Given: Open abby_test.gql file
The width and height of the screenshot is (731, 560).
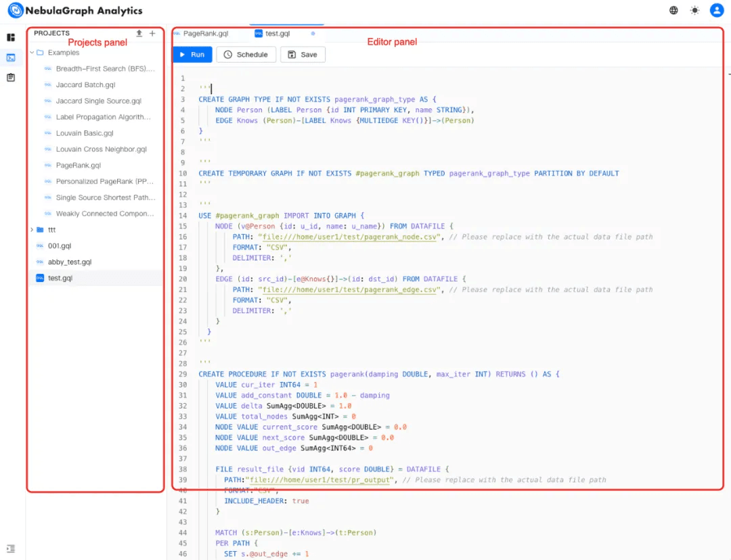Looking at the screenshot, I should point(70,262).
